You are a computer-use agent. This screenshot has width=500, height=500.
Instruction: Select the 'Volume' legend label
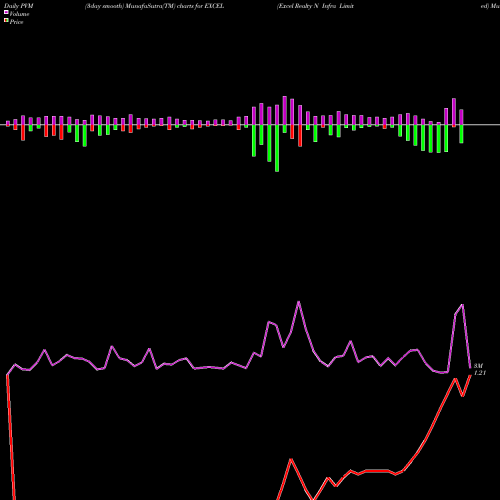pyautogui.click(x=19, y=14)
